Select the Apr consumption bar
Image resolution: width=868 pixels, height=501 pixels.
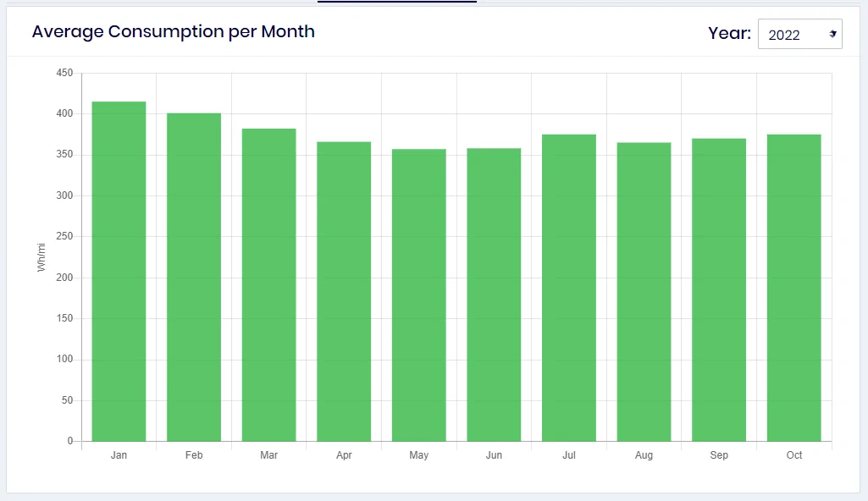[344, 291]
